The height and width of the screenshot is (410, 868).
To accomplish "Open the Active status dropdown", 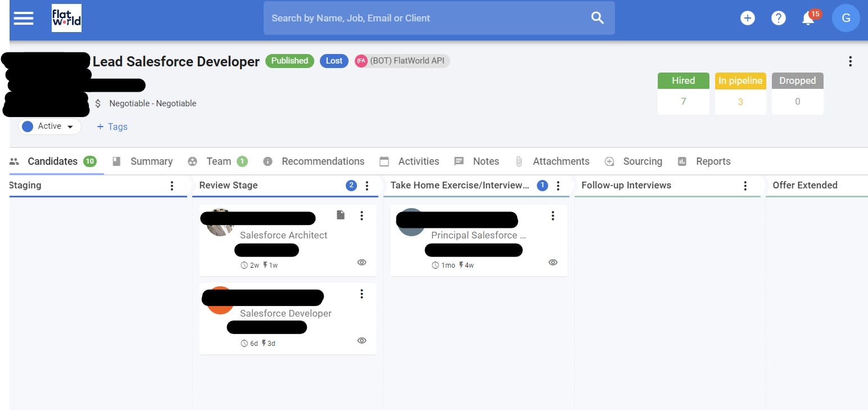I will 51,127.
